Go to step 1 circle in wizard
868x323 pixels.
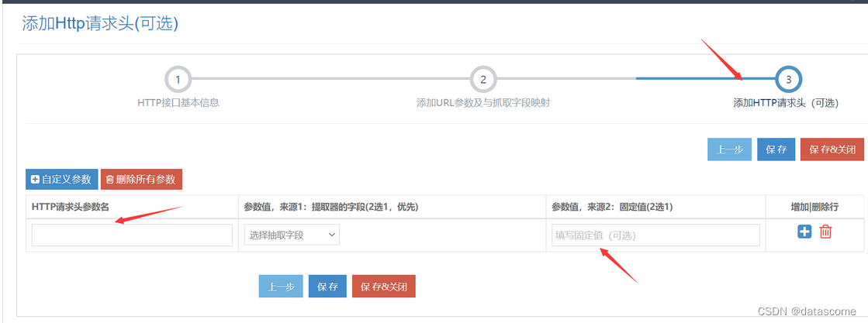click(178, 80)
